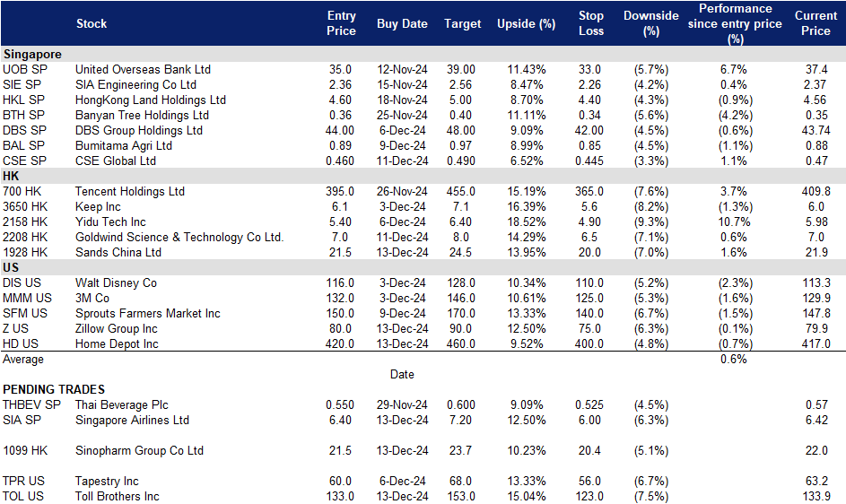
Task: Click the 'Entry Price' column header
Action: 341,23
